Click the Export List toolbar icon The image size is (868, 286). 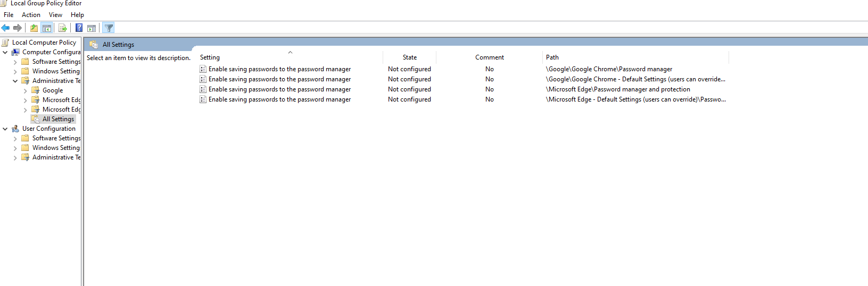pyautogui.click(x=63, y=28)
